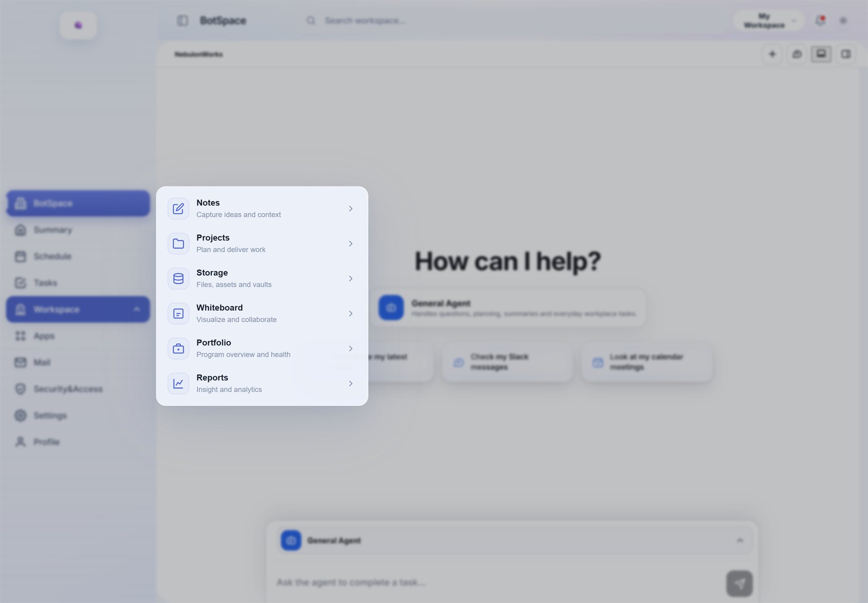Open Schedule in the sidebar
868x603 pixels.
coord(78,256)
